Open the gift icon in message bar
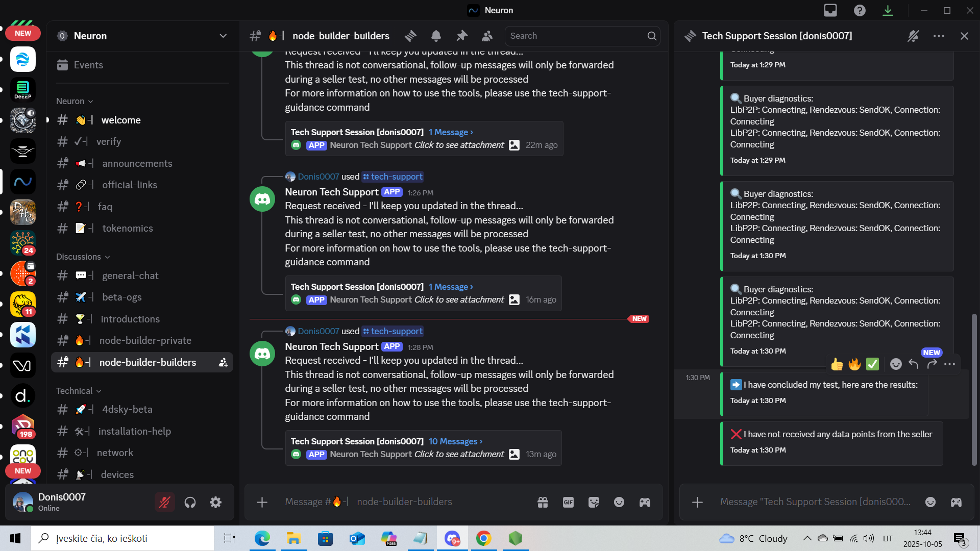 543,502
